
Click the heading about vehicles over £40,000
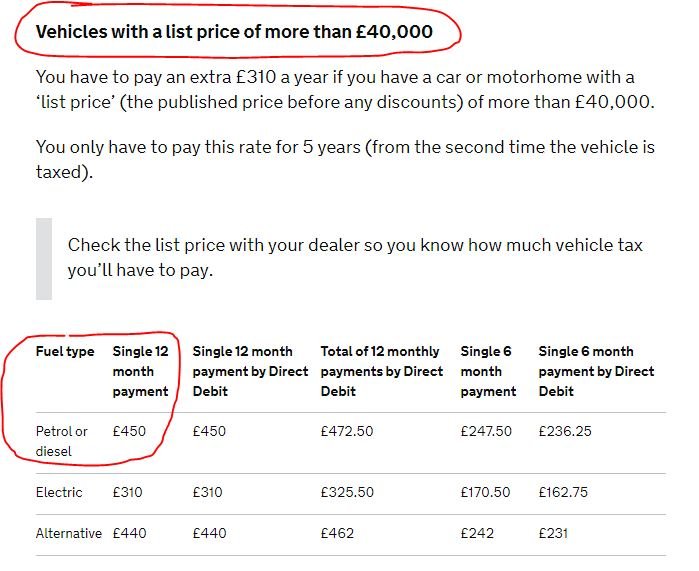tap(234, 32)
